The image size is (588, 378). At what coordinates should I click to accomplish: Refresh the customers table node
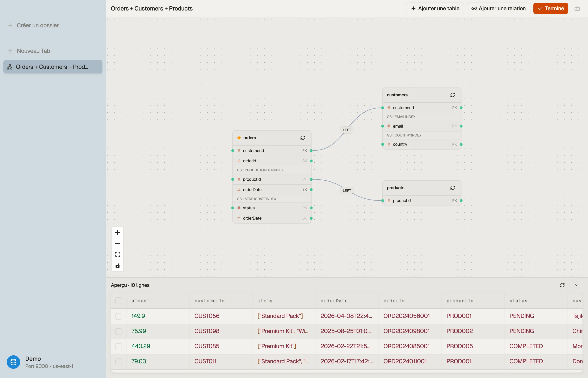(x=453, y=95)
